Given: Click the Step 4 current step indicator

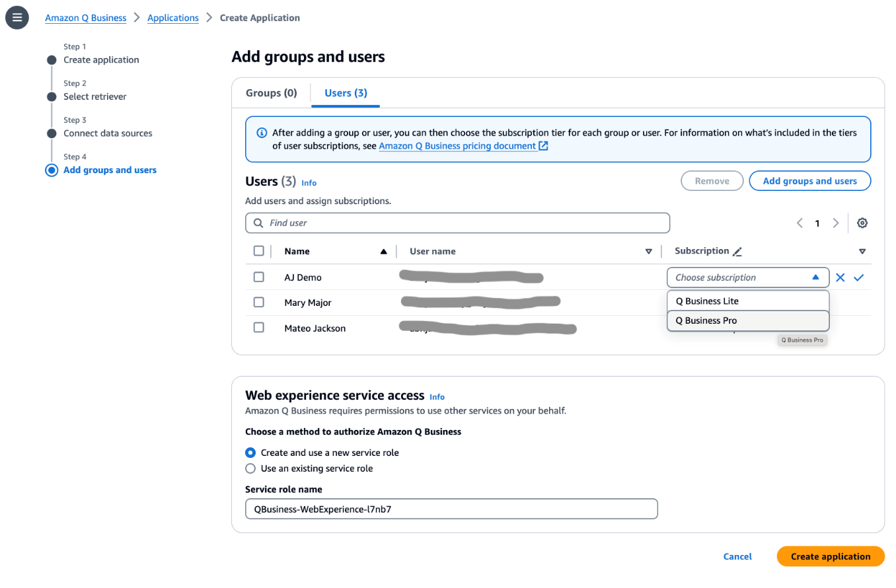Looking at the screenshot, I should tap(52, 170).
